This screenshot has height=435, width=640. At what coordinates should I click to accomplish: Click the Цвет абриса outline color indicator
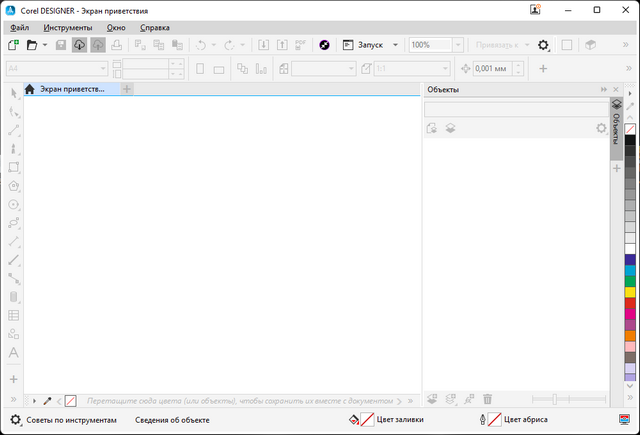pos(513,419)
